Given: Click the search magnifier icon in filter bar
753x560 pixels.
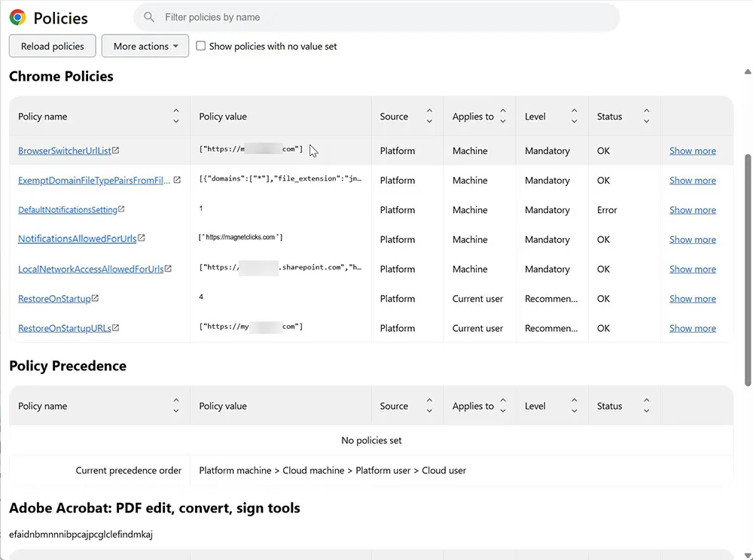Looking at the screenshot, I should click(x=149, y=17).
